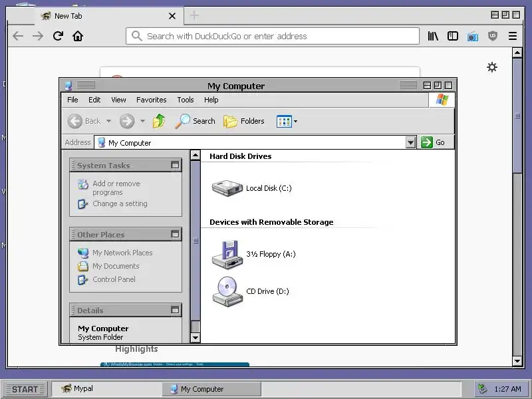Open the browser hamburger menu

pos(513,36)
